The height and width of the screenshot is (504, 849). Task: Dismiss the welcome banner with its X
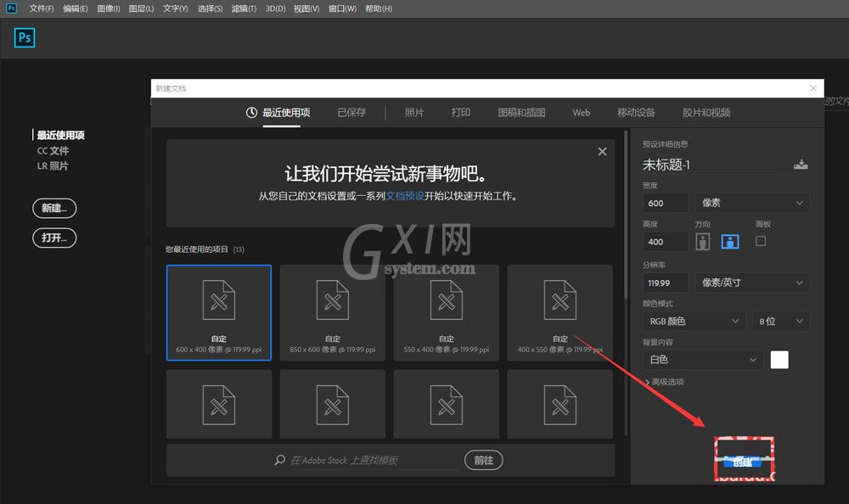coord(602,152)
